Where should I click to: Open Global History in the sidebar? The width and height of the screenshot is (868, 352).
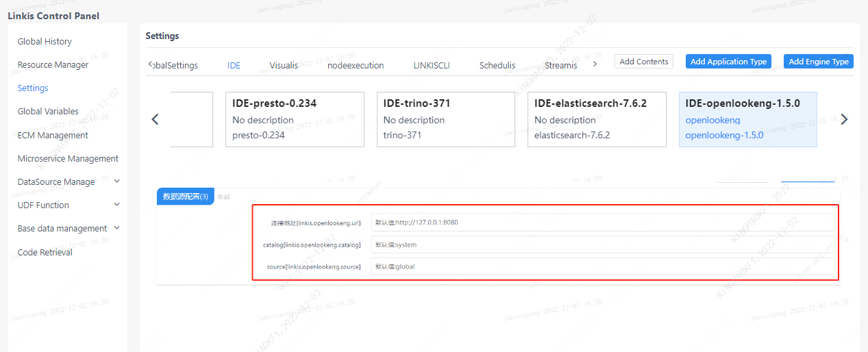coord(45,42)
